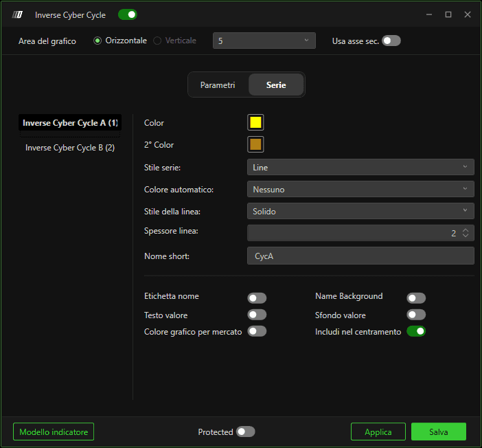Toggle the Inverse Cyber Cycle indicator switch
The image size is (482, 448).
[128, 14]
